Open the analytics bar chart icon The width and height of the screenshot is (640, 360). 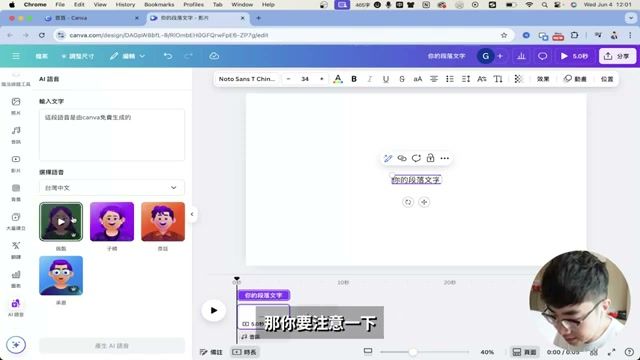point(521,56)
